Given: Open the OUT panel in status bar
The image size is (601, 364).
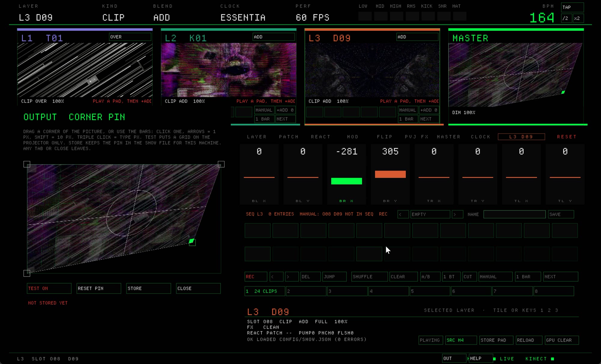Looking at the screenshot, I should coord(454,359).
